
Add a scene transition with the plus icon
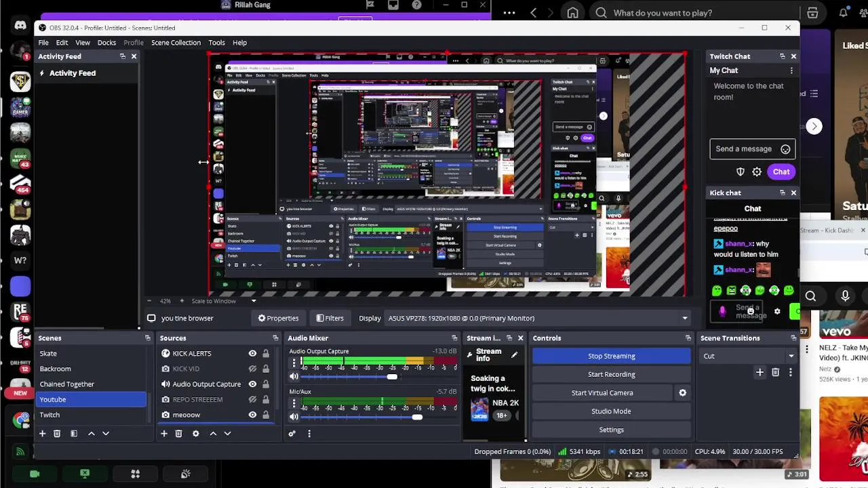[760, 372]
